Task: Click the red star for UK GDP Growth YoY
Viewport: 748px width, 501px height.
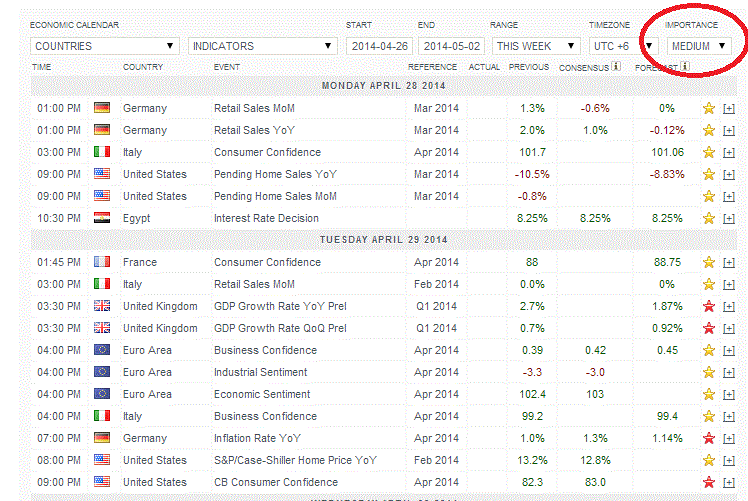Action: tap(709, 306)
